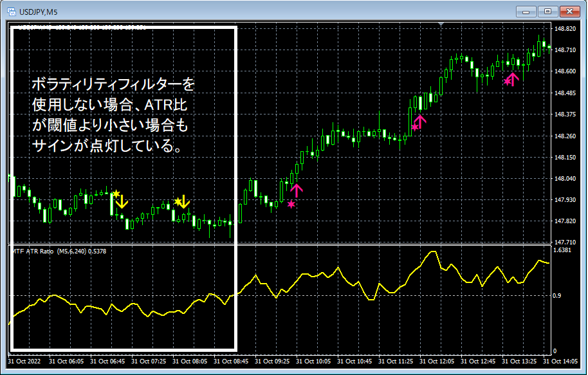Click the 31 Oct 12:05 time label
This screenshot has height=375, width=588.
click(437, 361)
